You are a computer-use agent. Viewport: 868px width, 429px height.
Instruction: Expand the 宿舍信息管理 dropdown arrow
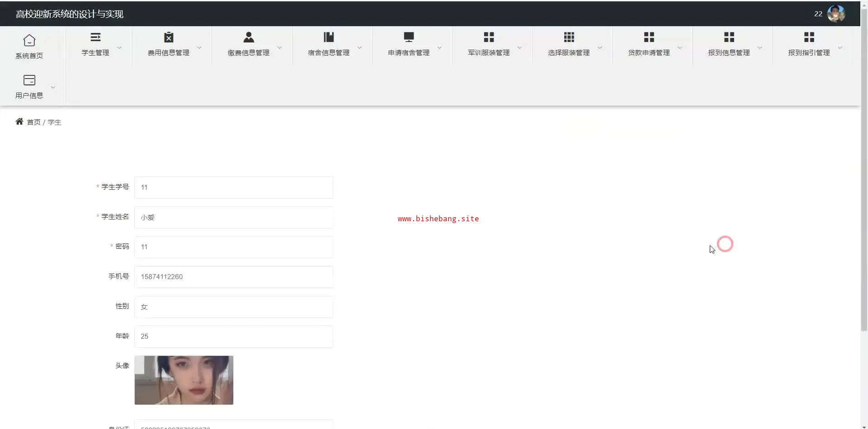click(359, 47)
